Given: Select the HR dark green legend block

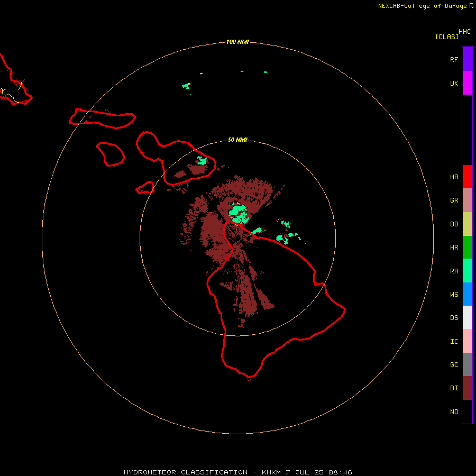Looking at the screenshot, I should [x=467, y=247].
